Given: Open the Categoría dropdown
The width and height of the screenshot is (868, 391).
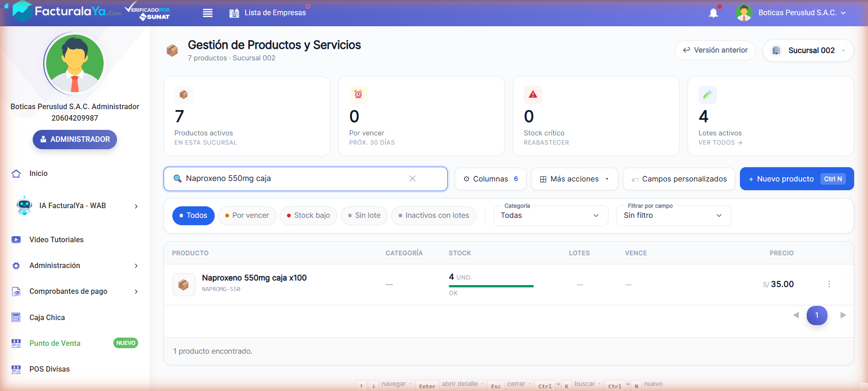Looking at the screenshot, I should coord(551,216).
